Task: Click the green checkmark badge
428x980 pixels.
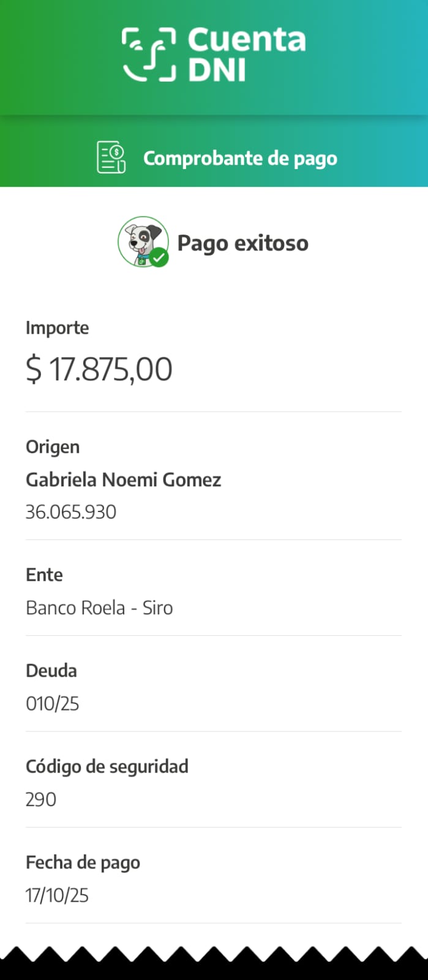Action: coord(159,258)
